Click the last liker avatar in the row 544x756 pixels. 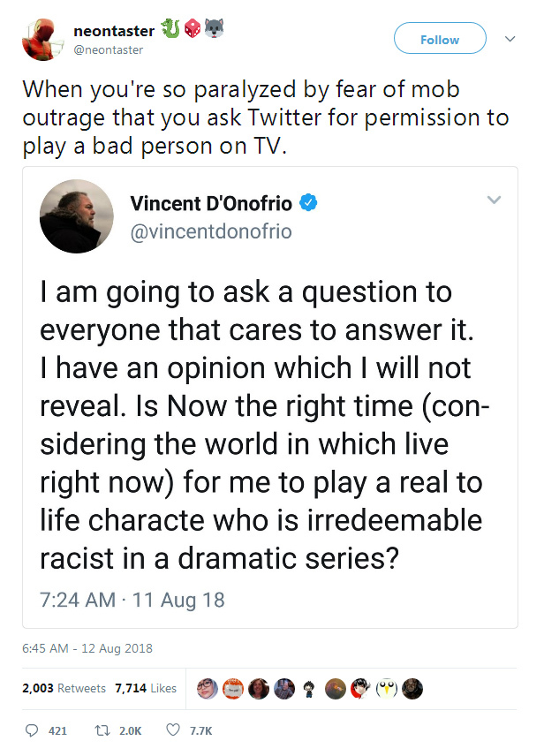pos(412,688)
